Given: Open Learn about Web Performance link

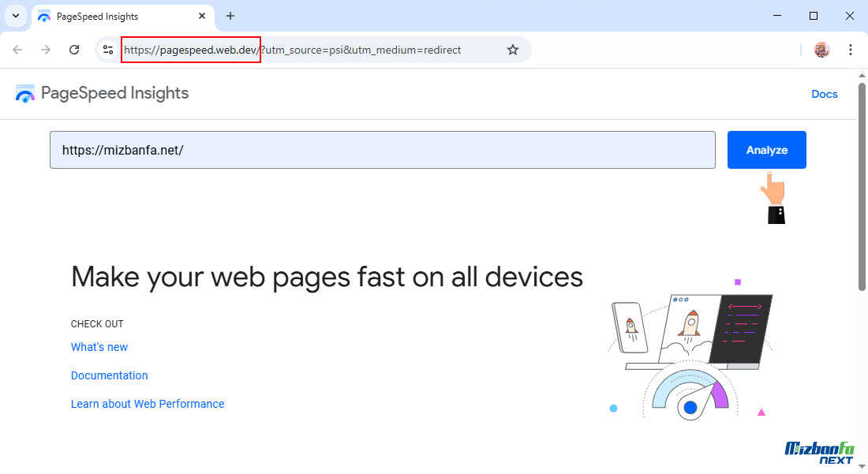Looking at the screenshot, I should coord(148,404).
